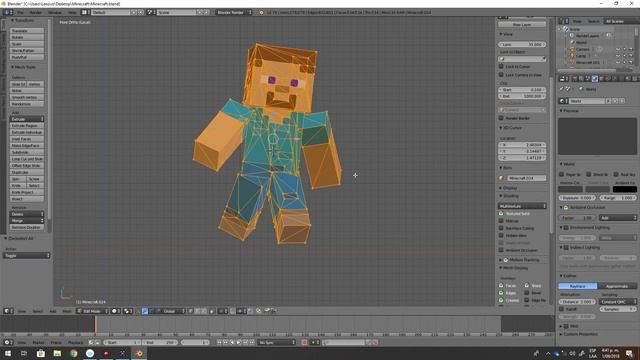The image size is (640, 360).
Task: Open the Microsoft Store taskbar icon
Action: [40, 353]
